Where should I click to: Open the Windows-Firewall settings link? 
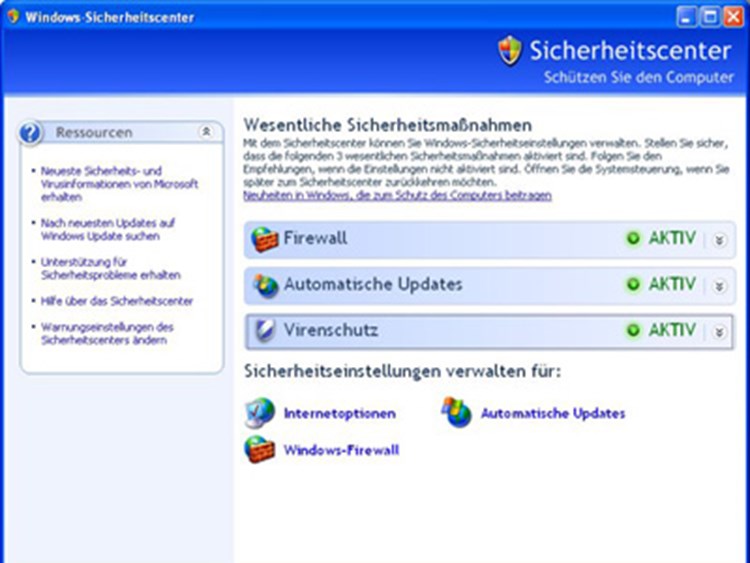[x=341, y=450]
